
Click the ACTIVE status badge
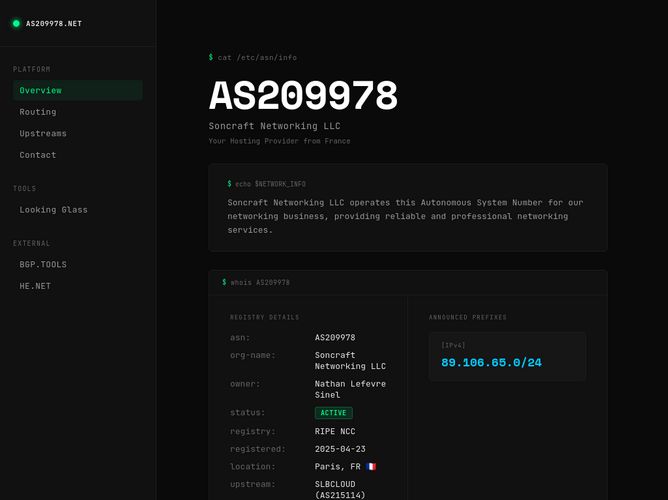334,413
